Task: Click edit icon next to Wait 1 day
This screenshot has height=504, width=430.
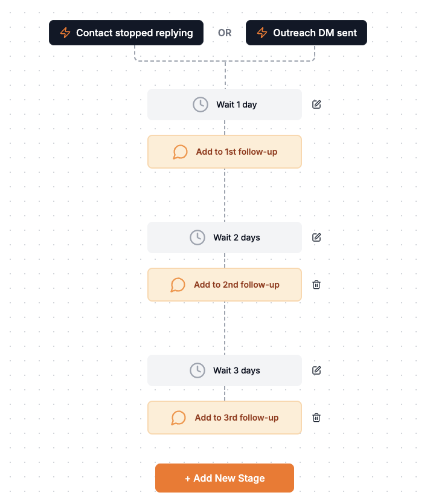Action: pos(316,105)
